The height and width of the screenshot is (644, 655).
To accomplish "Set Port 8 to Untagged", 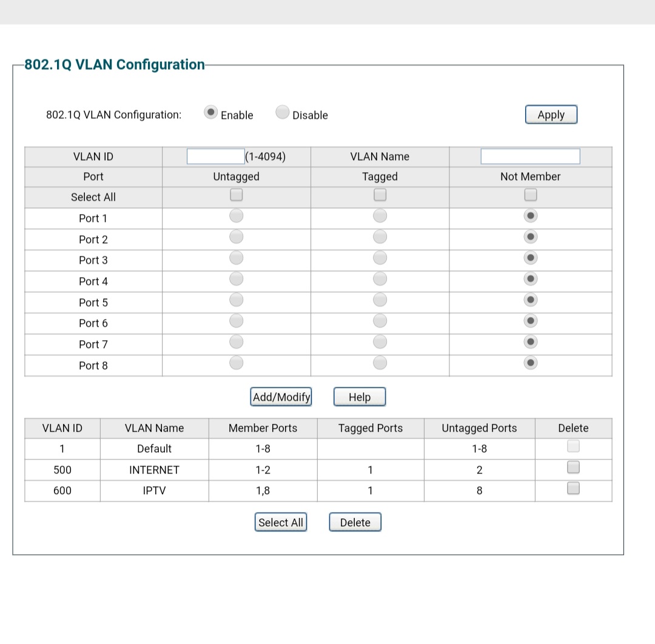I will point(237,363).
